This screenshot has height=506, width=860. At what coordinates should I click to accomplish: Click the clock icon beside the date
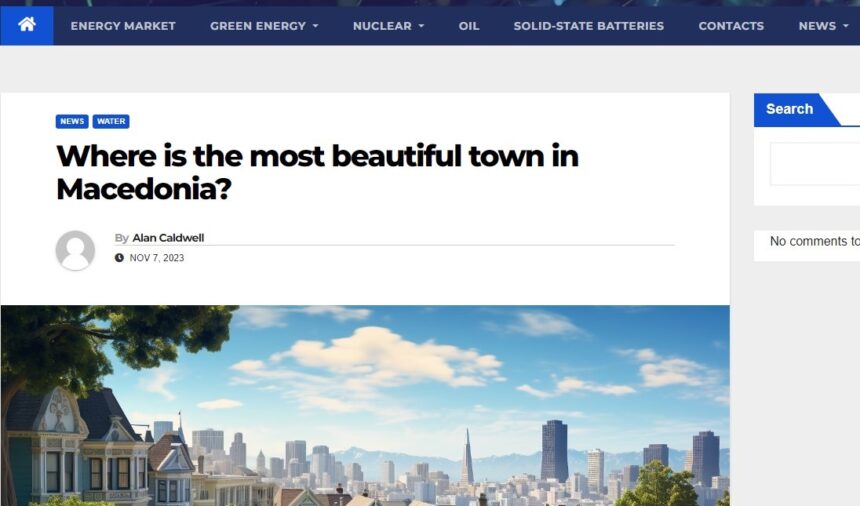[x=119, y=258]
